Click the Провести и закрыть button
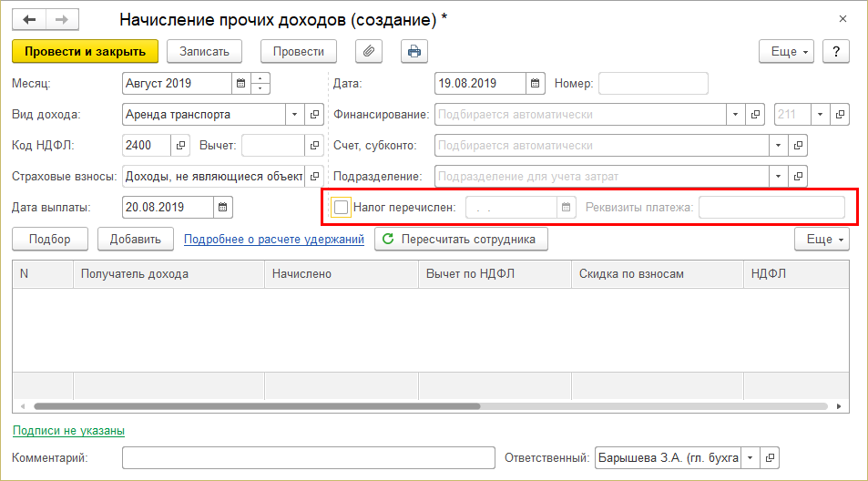The image size is (868, 481). 86,51
